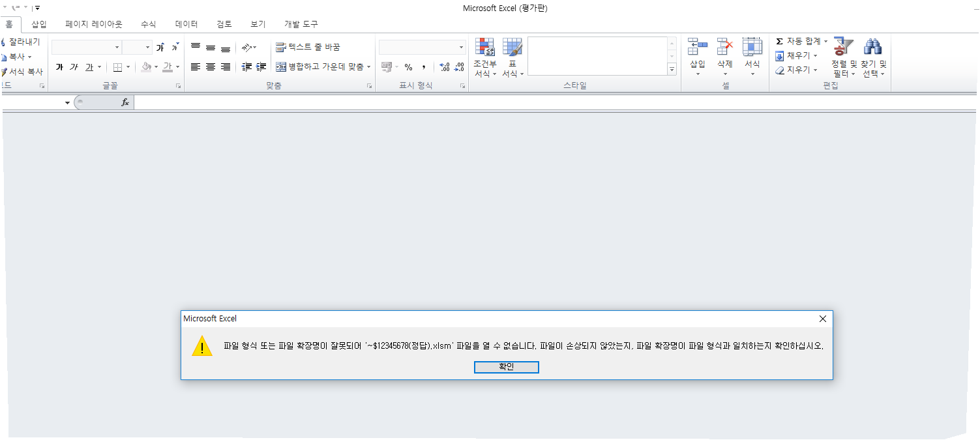Click the insert function fx button
Screen dimensions: 980x440
click(x=125, y=102)
